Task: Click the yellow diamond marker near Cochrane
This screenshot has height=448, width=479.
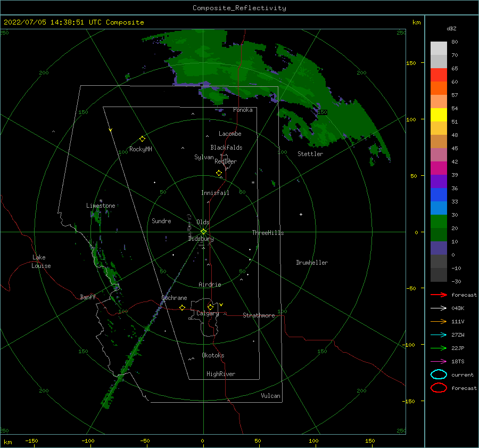Action: tap(182, 307)
